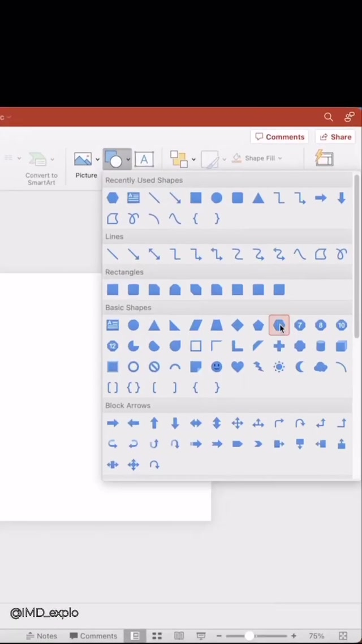Open the Arrange dropdown arrow

[193, 160]
